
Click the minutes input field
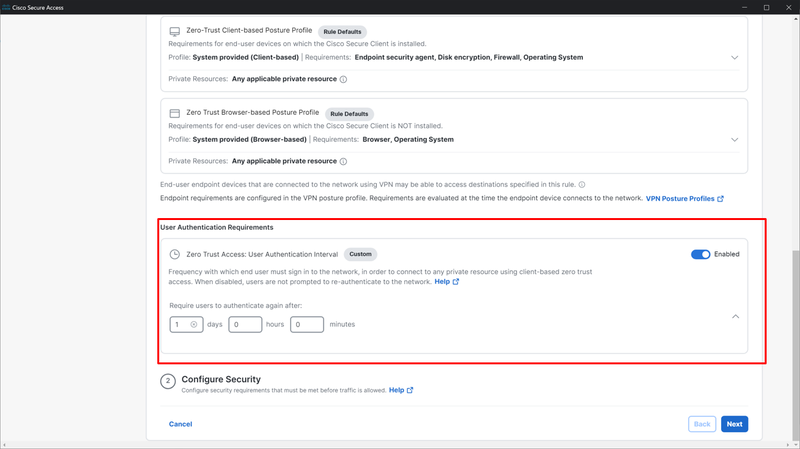click(307, 325)
